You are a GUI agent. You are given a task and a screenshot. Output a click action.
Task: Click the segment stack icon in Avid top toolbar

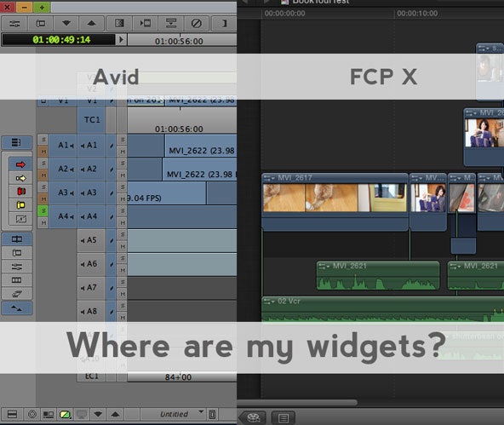(171, 24)
